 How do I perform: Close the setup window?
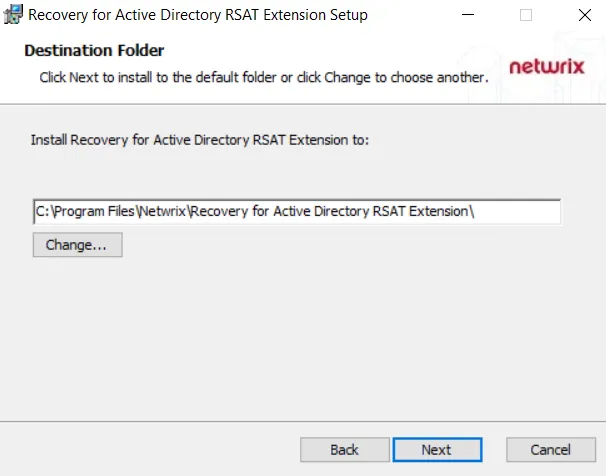[x=585, y=15]
